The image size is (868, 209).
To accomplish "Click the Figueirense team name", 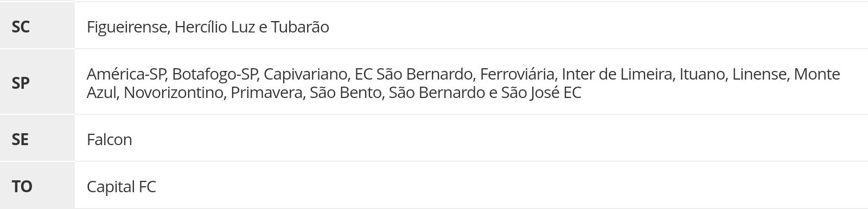I will pos(126,27).
